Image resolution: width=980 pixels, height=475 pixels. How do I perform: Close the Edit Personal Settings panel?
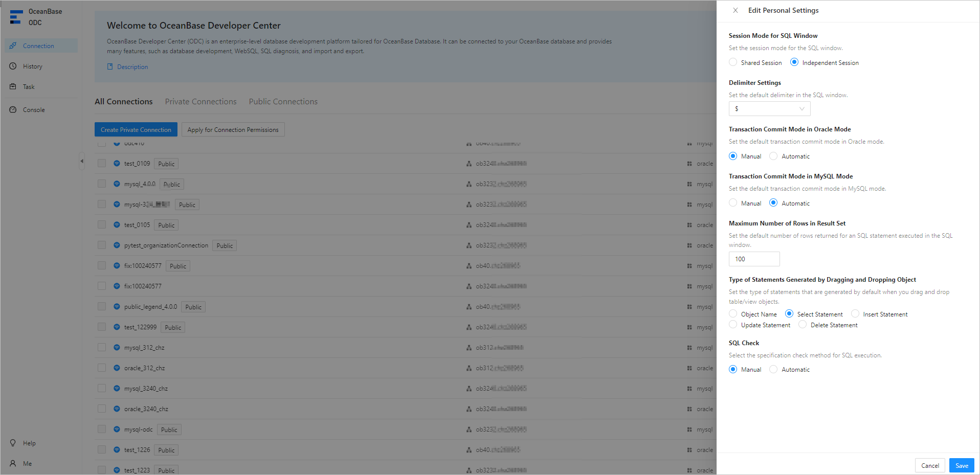coord(735,10)
